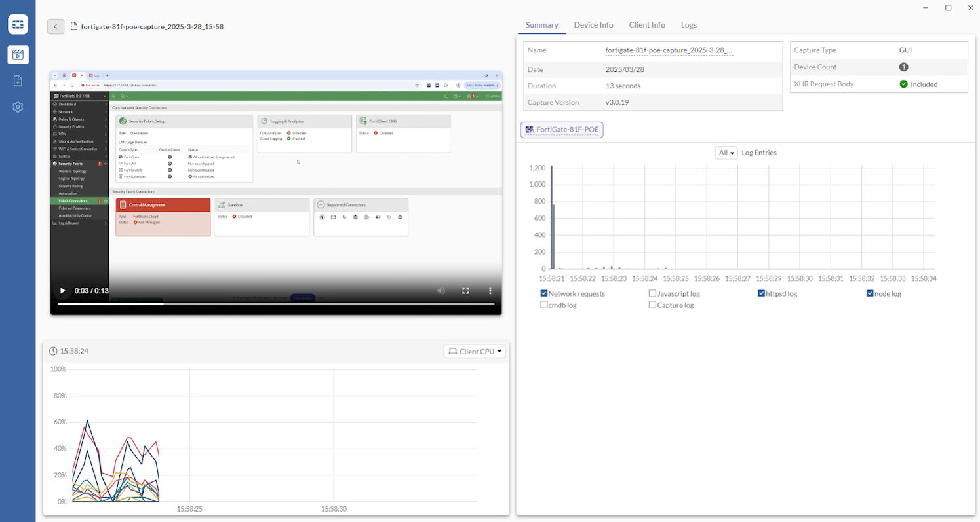Viewport: 980px width, 522px height.
Task: Mute the capture video audio
Action: [441, 290]
